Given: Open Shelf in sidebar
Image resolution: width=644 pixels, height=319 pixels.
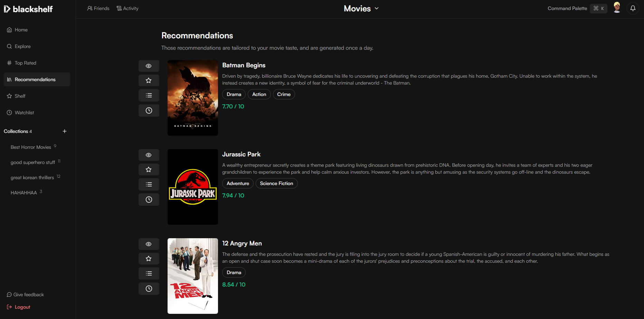Looking at the screenshot, I should (x=37, y=96).
